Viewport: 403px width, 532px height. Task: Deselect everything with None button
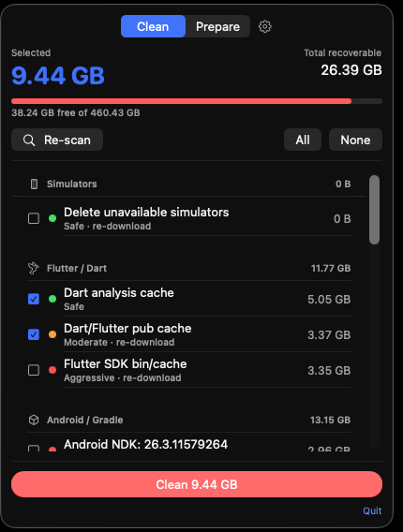pyautogui.click(x=355, y=140)
